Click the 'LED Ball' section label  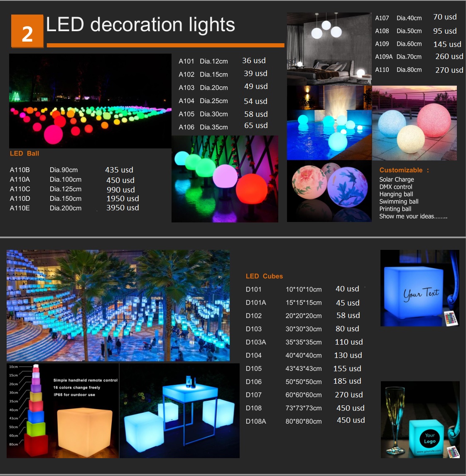pyautogui.click(x=24, y=153)
